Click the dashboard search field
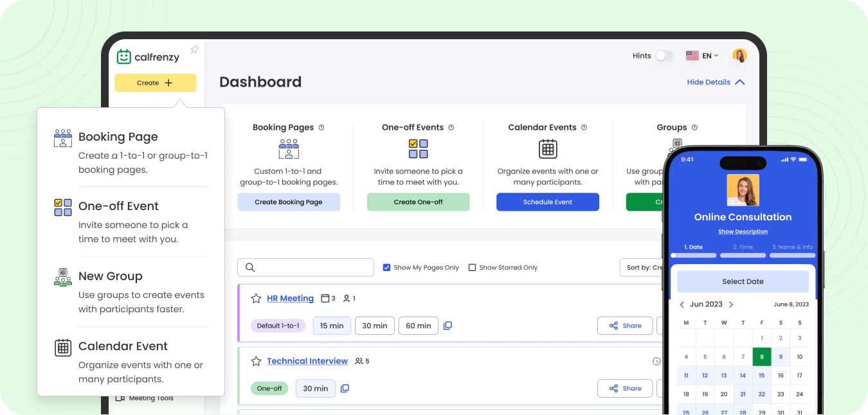The height and width of the screenshot is (415, 868). (x=305, y=267)
